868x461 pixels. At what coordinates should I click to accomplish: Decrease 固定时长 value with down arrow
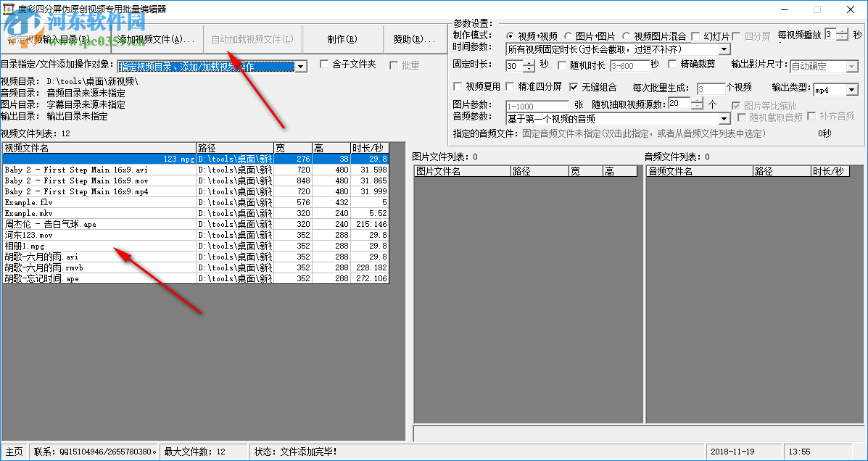(x=529, y=69)
